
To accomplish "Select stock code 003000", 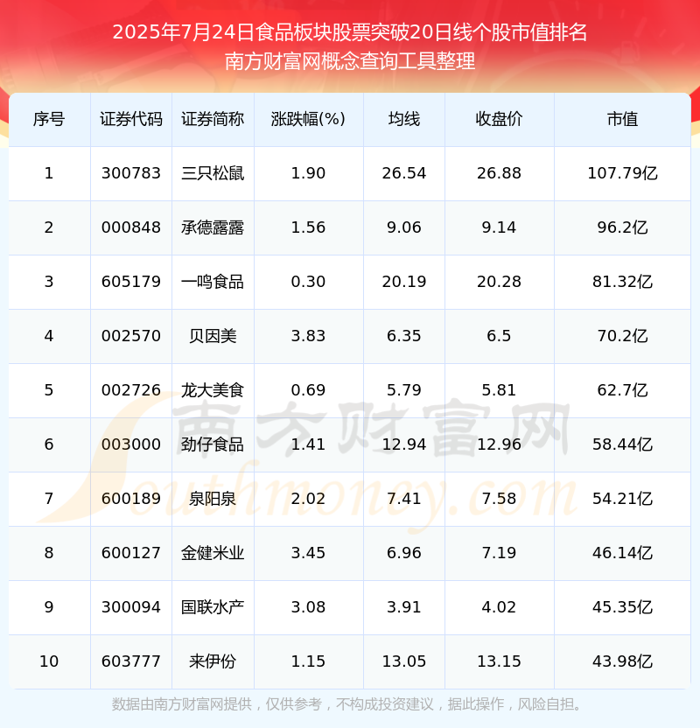I will tap(131, 444).
